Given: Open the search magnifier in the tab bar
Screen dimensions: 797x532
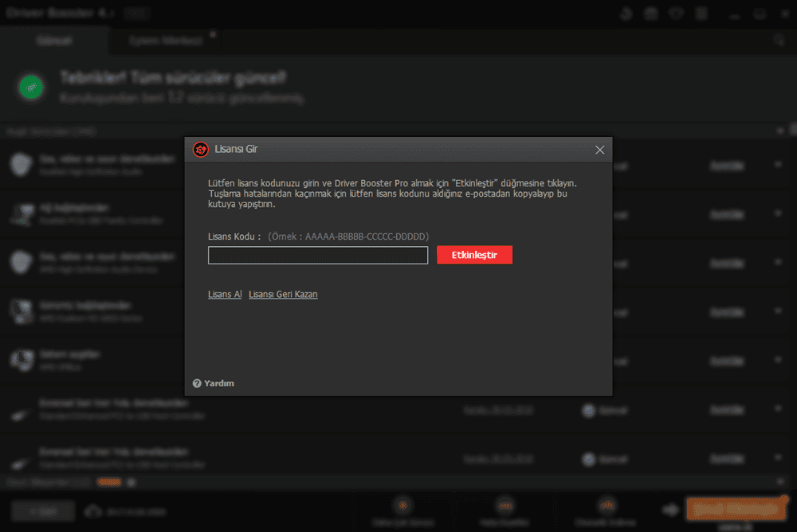Looking at the screenshot, I should [x=779, y=40].
